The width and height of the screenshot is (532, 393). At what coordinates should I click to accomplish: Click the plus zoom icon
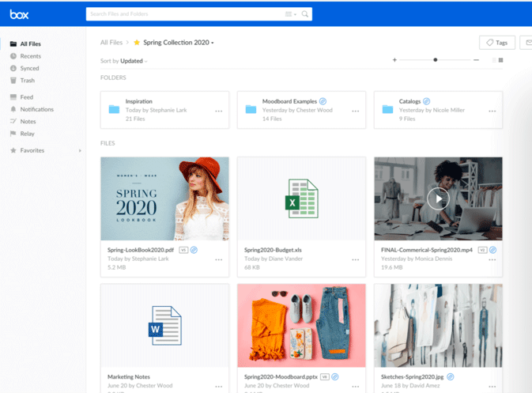394,60
